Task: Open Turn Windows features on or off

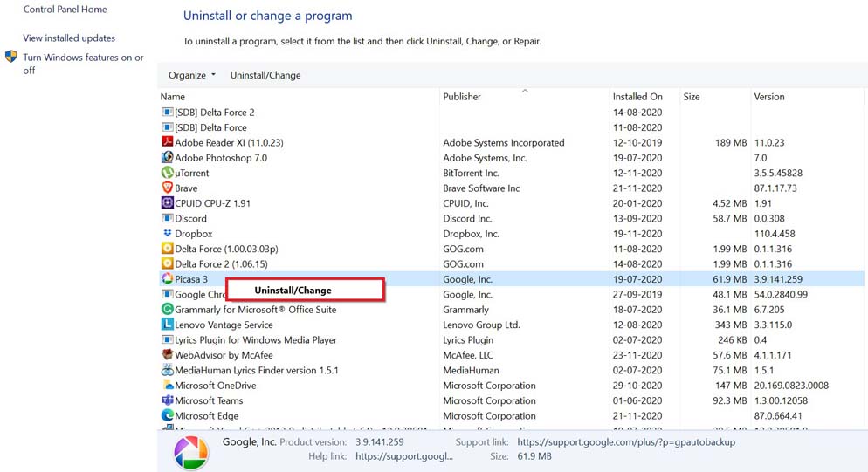Action: tap(83, 64)
